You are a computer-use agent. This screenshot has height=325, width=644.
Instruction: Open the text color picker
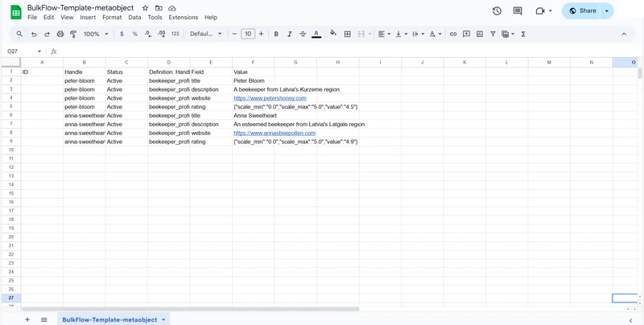tap(316, 34)
